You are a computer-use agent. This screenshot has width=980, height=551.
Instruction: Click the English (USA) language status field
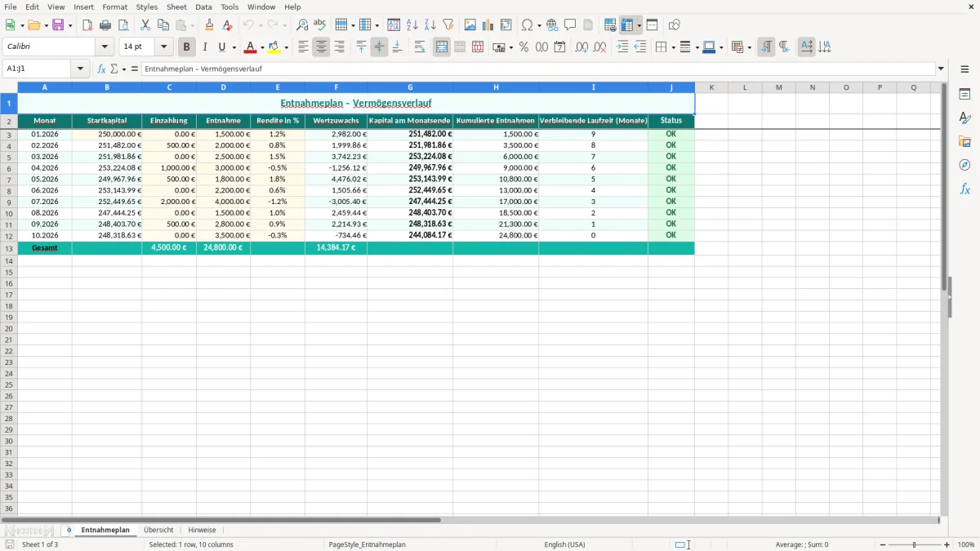(x=564, y=544)
